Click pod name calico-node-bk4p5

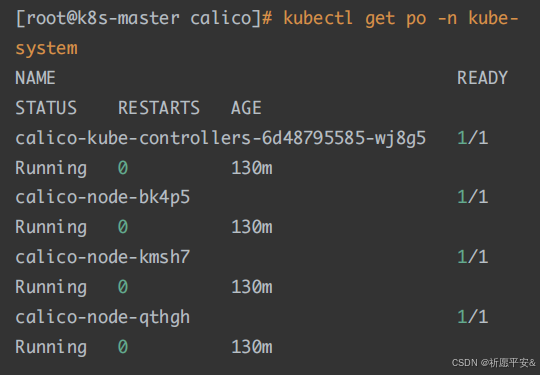click(x=103, y=198)
